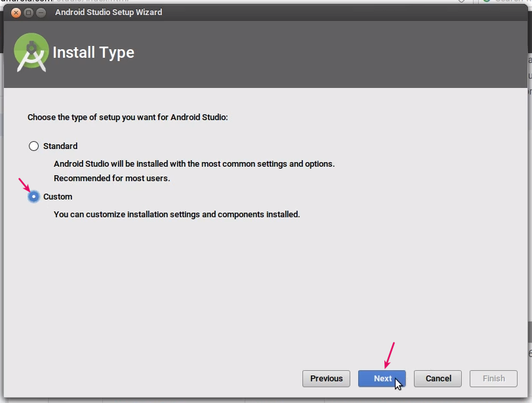The width and height of the screenshot is (532, 403).
Task: Cancel the Android Studio setup
Action: pos(437,378)
